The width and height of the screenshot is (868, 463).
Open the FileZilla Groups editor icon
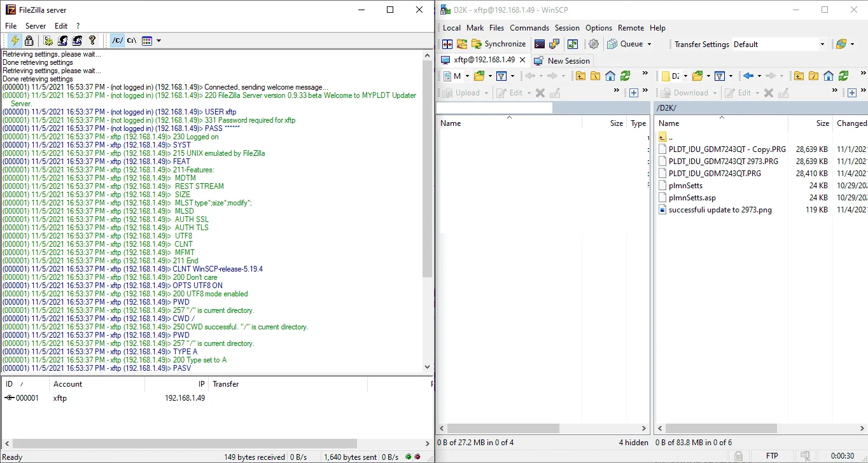[x=78, y=41]
